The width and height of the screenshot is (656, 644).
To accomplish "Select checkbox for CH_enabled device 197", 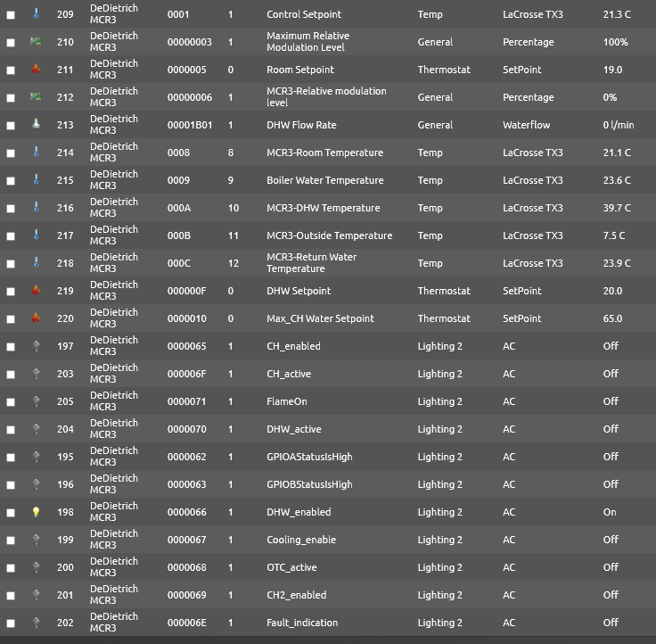I will click(11, 347).
